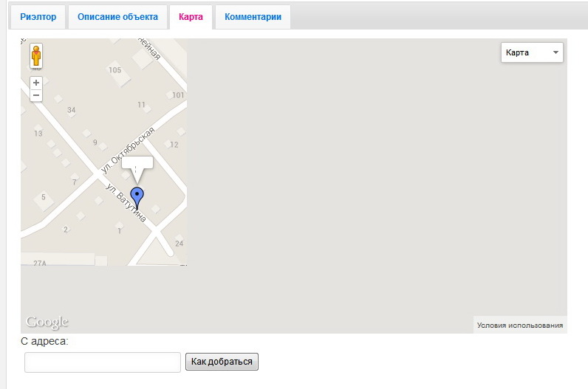This screenshot has height=389, width=588.
Task: Open the Карта map type dropdown
Action: pos(532,52)
